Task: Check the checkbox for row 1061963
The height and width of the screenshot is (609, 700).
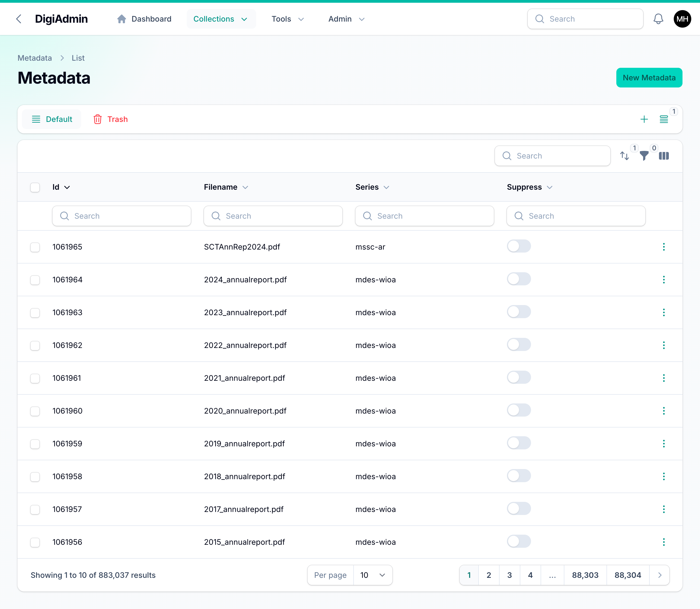Action: point(35,313)
